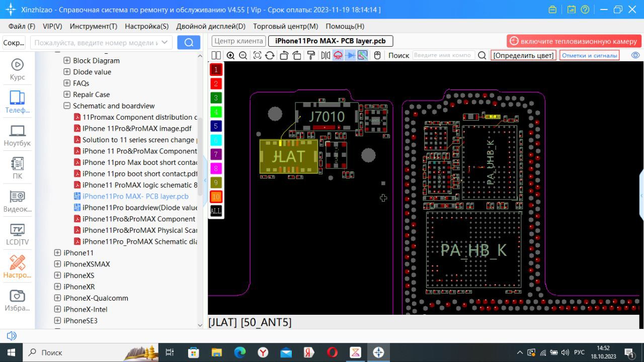Open the Курс sidebar section

(x=18, y=69)
